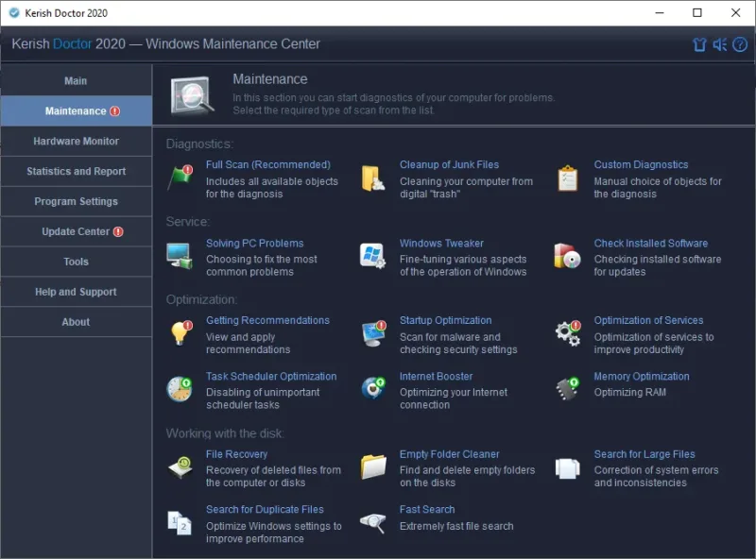Open the Solving PC Problems link
Image resolution: width=756 pixels, height=559 pixels.
(x=254, y=244)
